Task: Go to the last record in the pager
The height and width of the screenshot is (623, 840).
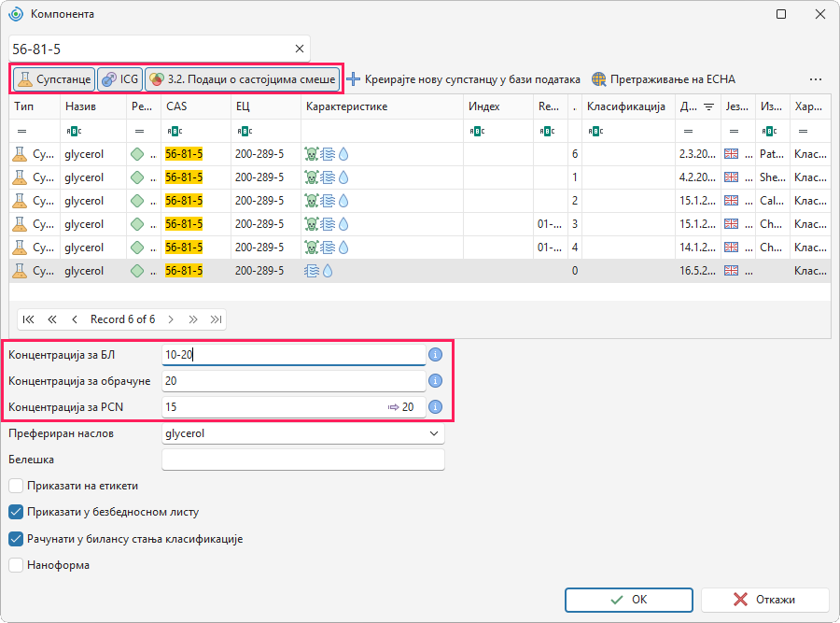Action: [216, 319]
